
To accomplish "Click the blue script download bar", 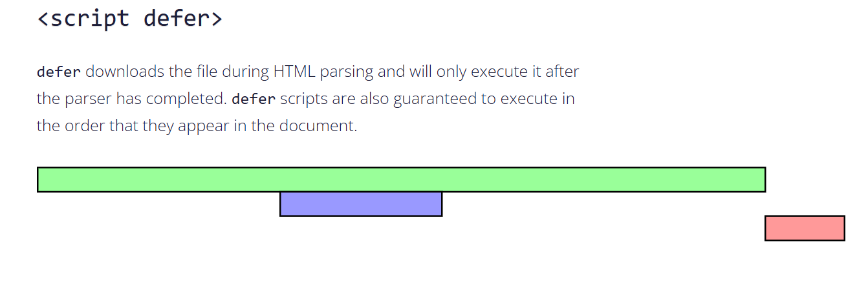I will pyautogui.click(x=361, y=204).
